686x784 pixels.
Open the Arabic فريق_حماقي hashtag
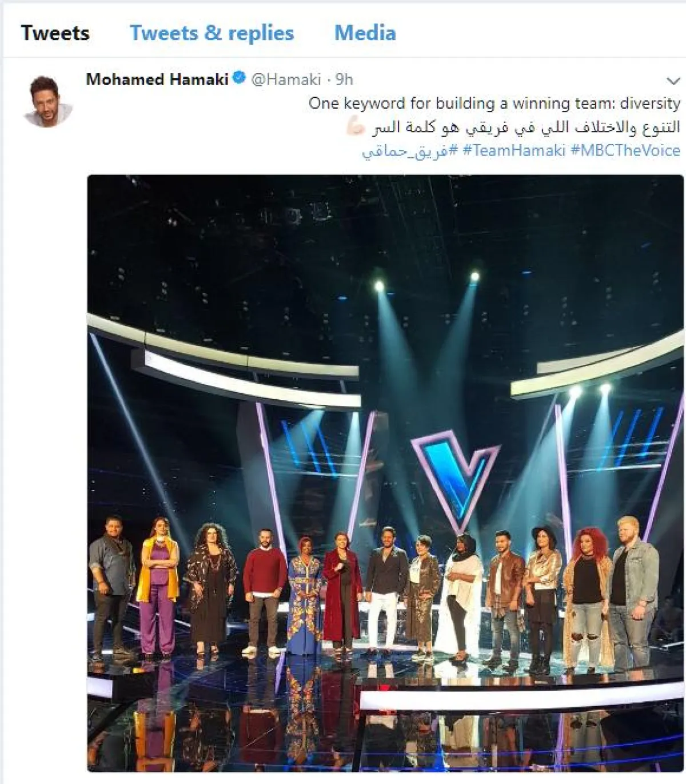tap(410, 151)
